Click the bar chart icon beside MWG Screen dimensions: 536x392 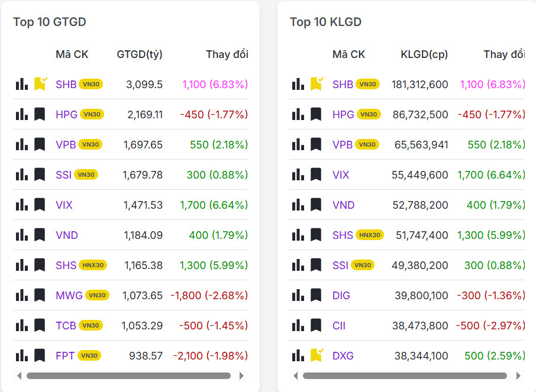[x=22, y=295]
